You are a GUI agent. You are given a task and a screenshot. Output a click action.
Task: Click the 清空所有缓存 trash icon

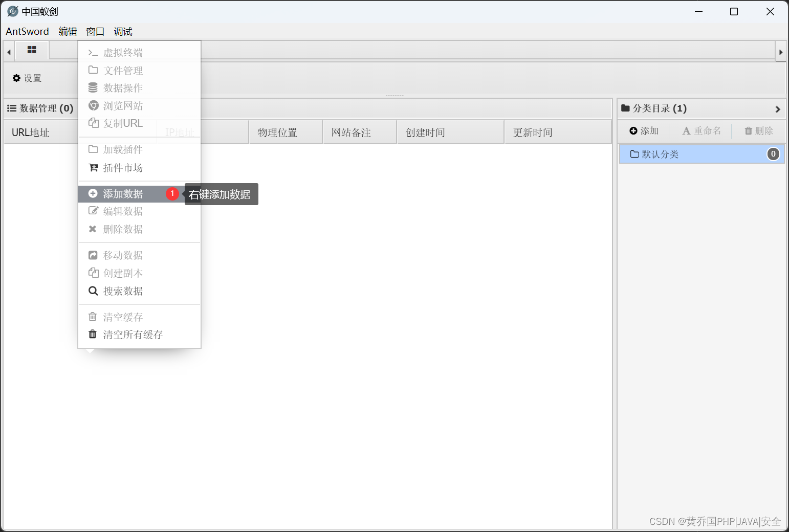tap(93, 334)
